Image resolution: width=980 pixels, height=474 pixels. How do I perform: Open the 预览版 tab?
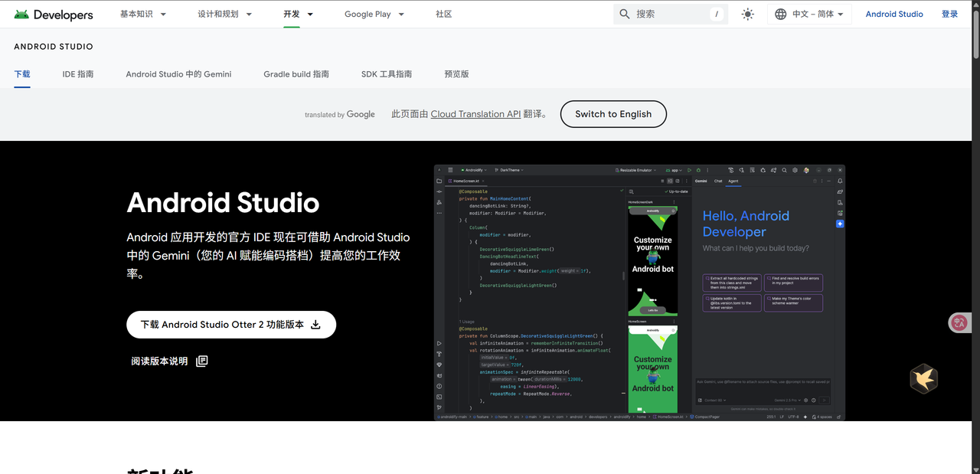(x=456, y=74)
